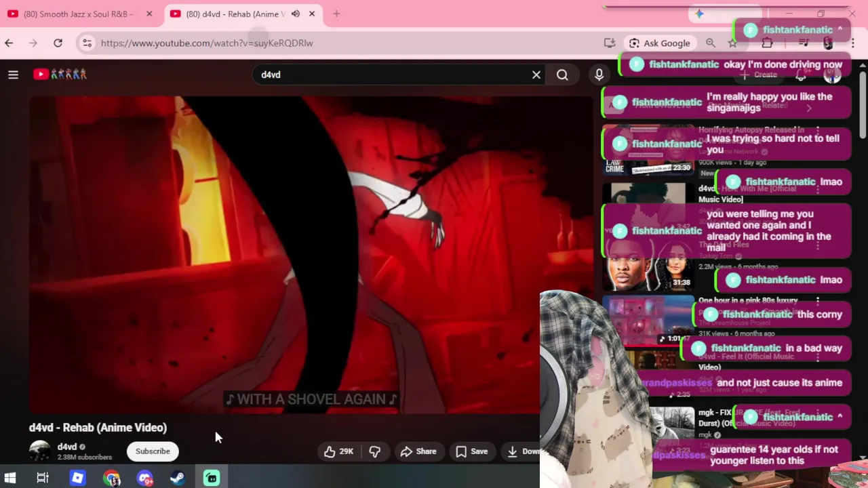Clear the d4vd search text with X
This screenshot has width=868, height=488.
tap(536, 75)
